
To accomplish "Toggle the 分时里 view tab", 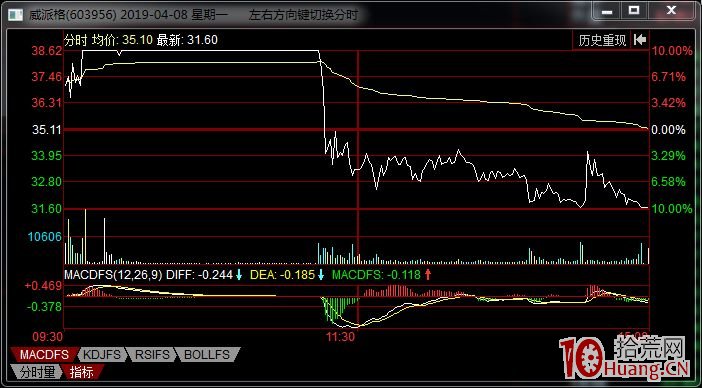I will coord(37,371).
